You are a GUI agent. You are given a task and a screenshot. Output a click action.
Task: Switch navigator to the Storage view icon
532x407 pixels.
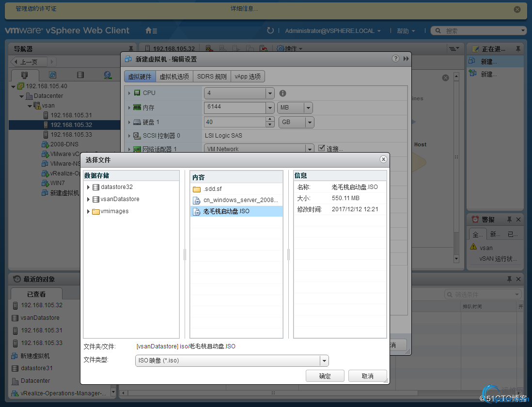point(80,75)
